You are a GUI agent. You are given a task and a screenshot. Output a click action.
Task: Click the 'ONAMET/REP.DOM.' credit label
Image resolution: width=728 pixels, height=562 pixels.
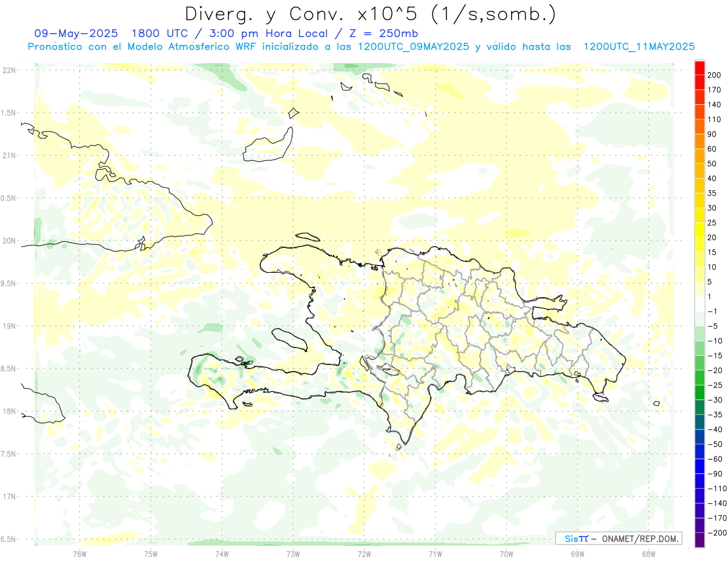639,538
